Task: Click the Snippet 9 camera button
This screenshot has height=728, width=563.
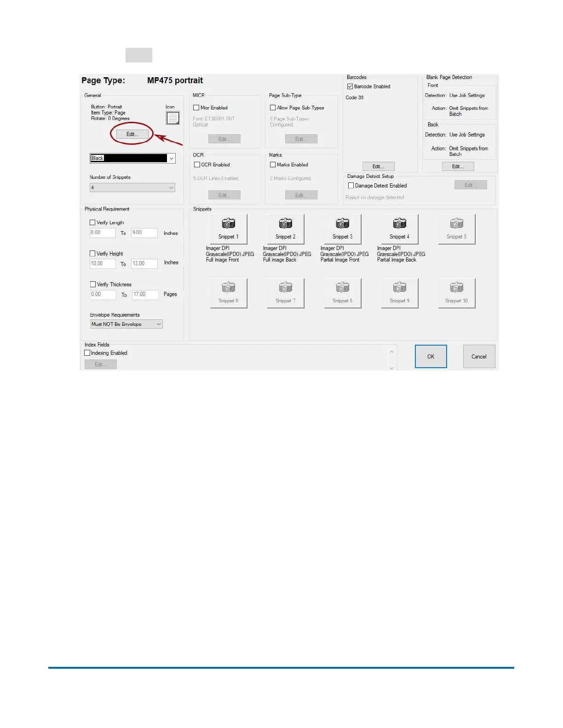Action: (x=400, y=293)
